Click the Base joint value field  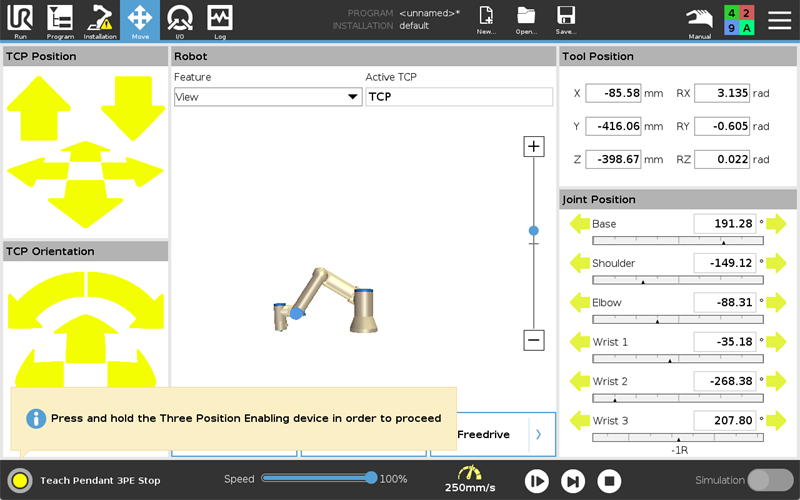[725, 224]
